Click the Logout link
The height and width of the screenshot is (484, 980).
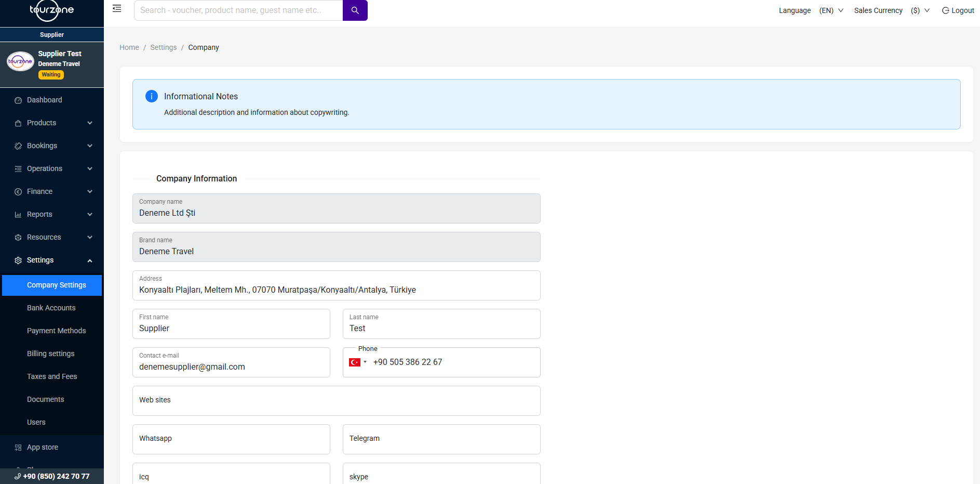click(958, 10)
